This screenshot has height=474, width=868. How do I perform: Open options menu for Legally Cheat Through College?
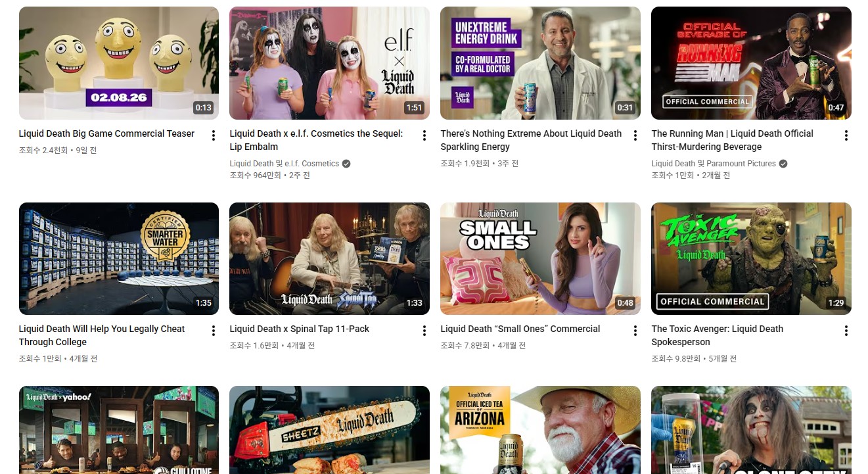click(213, 331)
